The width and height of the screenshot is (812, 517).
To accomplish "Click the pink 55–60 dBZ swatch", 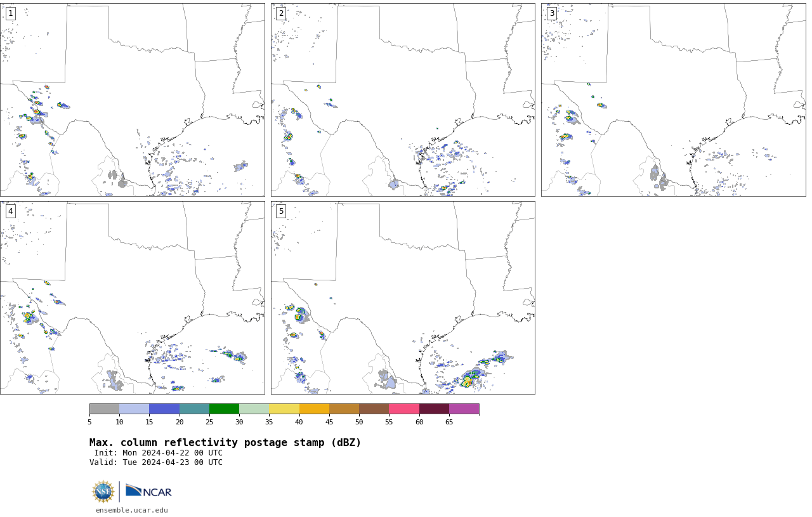I will (404, 409).
